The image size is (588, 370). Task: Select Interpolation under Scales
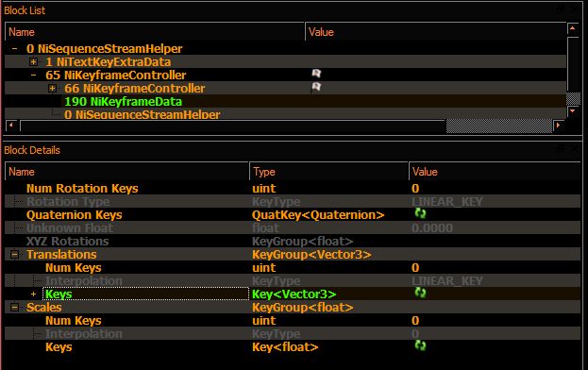tap(84, 333)
